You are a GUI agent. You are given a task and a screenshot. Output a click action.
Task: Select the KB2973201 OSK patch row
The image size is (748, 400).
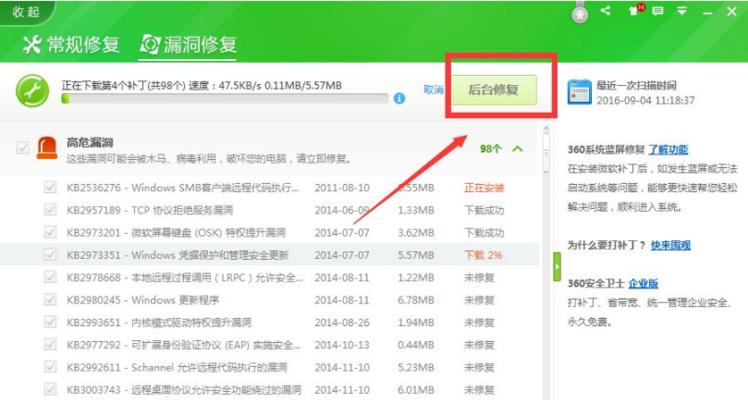point(270,232)
